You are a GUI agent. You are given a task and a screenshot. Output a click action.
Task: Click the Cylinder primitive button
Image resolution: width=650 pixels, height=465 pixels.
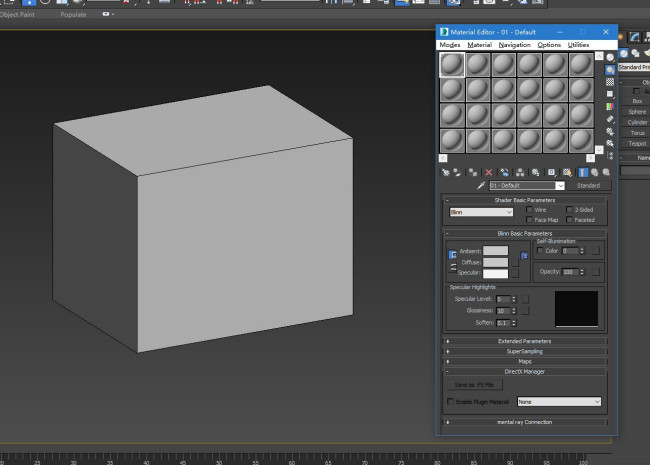point(637,122)
